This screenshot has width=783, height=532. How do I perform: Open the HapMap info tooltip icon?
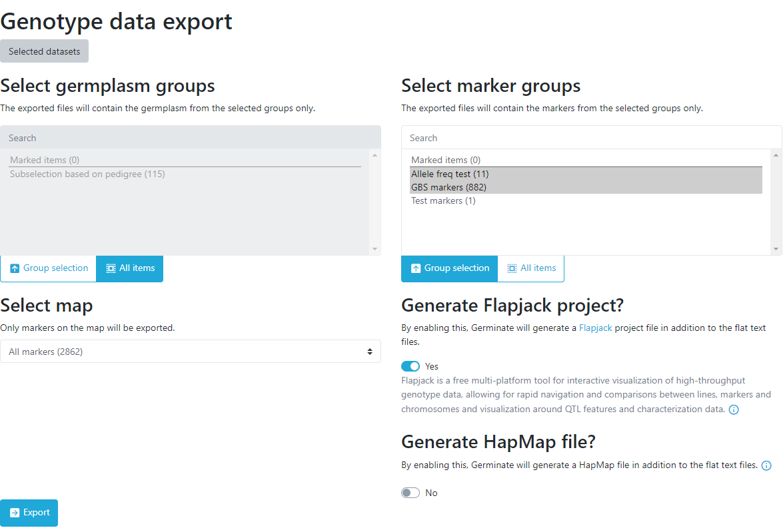(766, 465)
